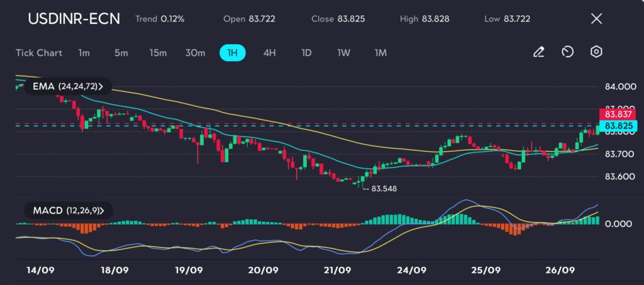
Task: Open the drawing tools pencil icon
Action: tap(538, 52)
